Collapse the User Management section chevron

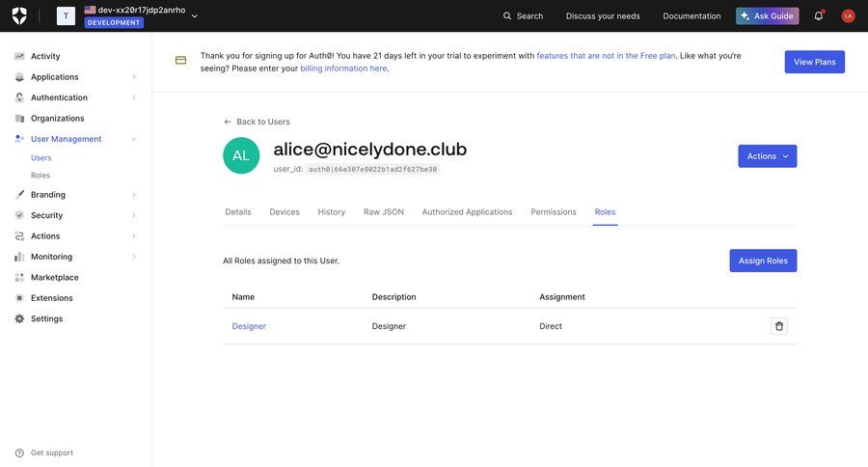pos(134,139)
